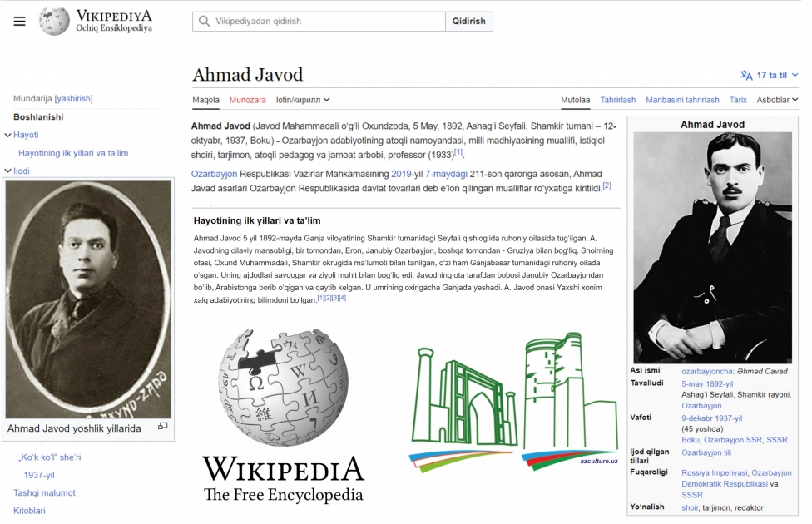Collapse the Ijodi section in contents

pyautogui.click(x=8, y=171)
